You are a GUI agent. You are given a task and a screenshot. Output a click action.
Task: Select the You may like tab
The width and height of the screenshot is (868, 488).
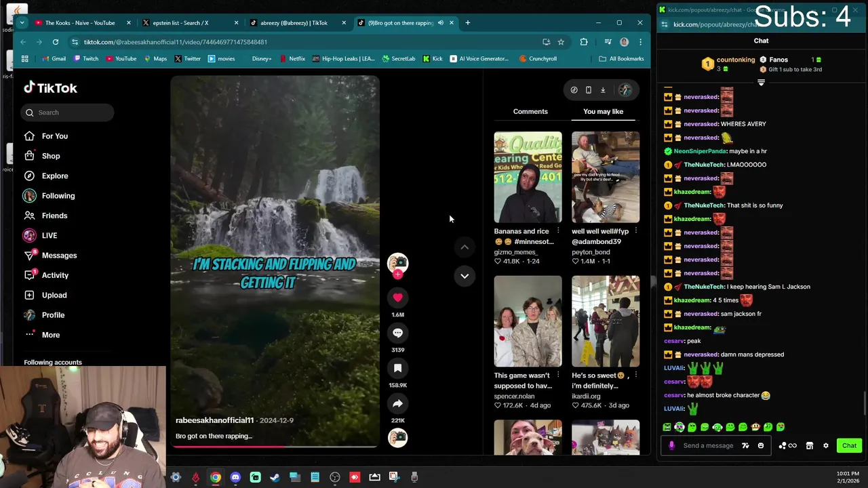(603, 111)
